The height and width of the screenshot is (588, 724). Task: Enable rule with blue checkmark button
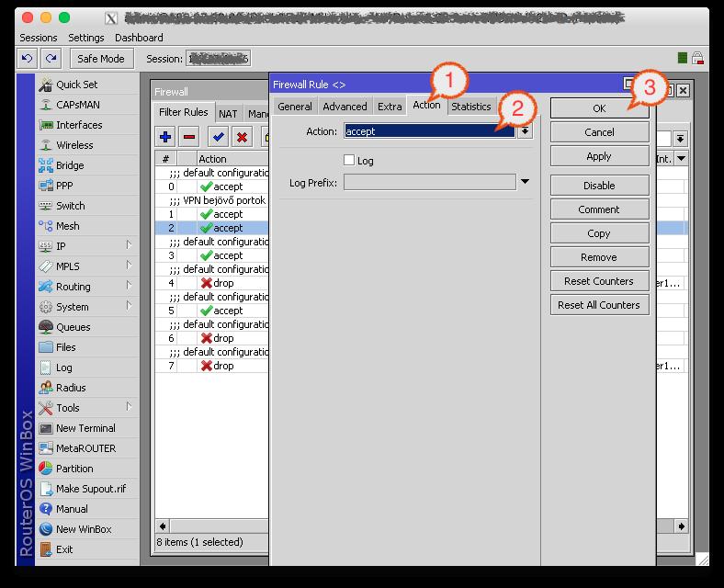218,137
